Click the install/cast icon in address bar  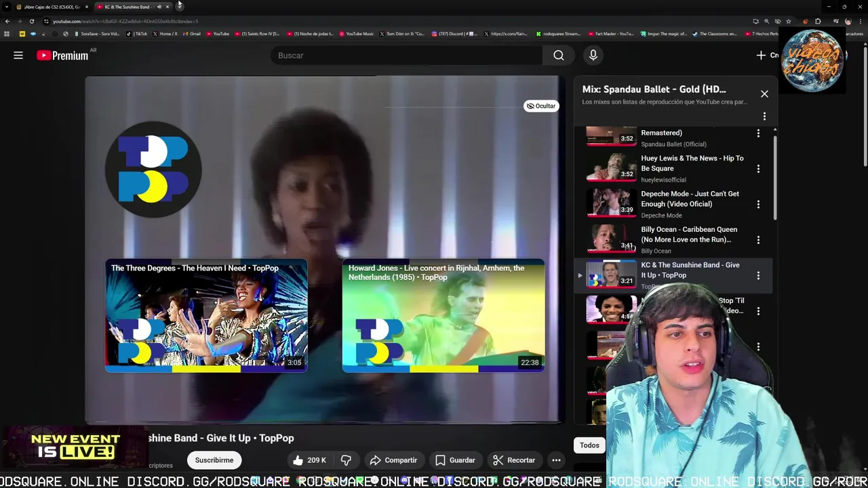755,21
